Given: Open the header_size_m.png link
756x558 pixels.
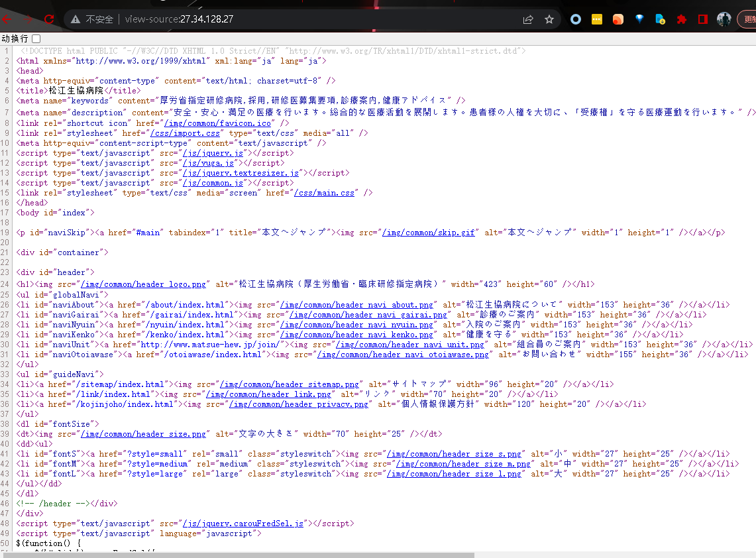Looking at the screenshot, I should [x=463, y=464].
